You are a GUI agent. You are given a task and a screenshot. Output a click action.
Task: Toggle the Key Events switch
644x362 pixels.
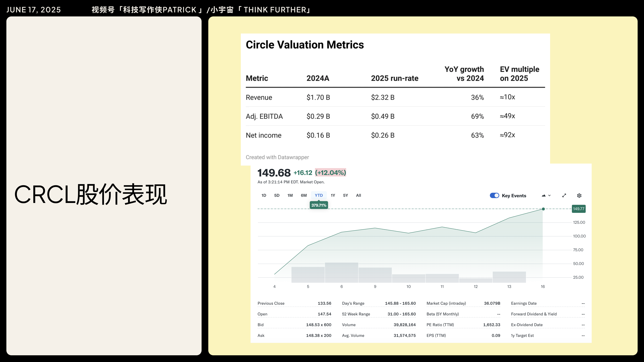click(x=494, y=196)
